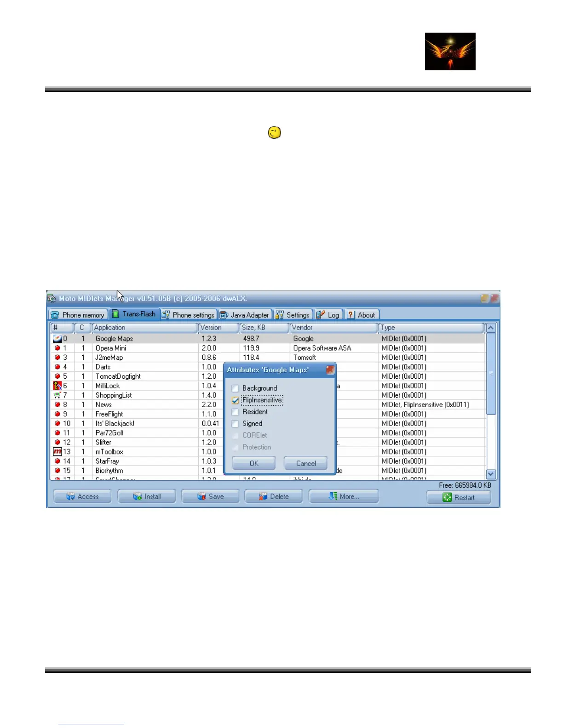Click the red dot icon beside Opera Mini

tap(57, 348)
